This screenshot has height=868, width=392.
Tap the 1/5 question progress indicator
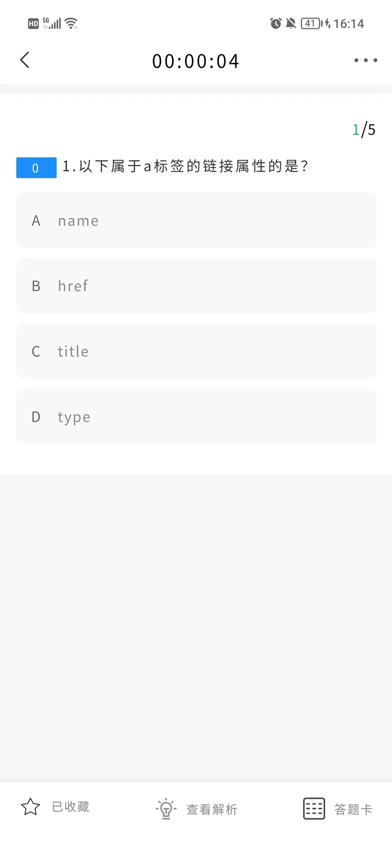(x=364, y=130)
